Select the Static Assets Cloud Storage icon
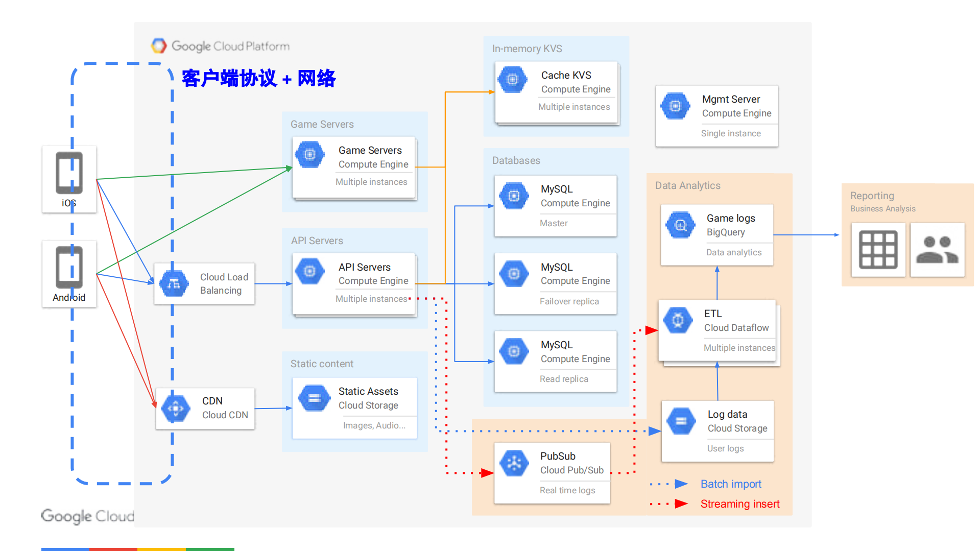Image resolution: width=980 pixels, height=551 pixels. pyautogui.click(x=314, y=398)
